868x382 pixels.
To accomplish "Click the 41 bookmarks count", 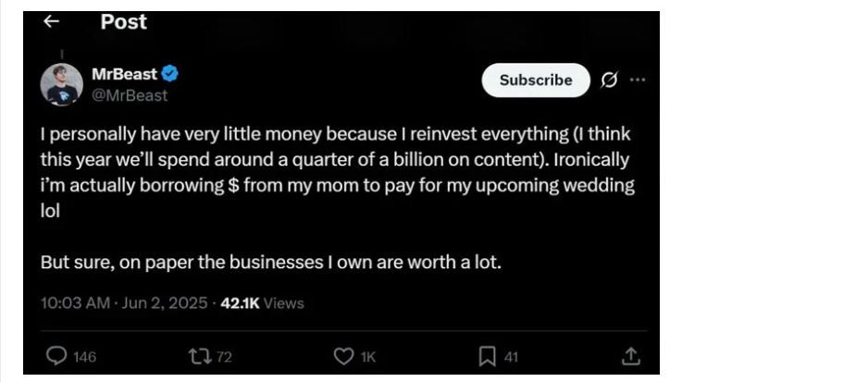I will [x=510, y=357].
